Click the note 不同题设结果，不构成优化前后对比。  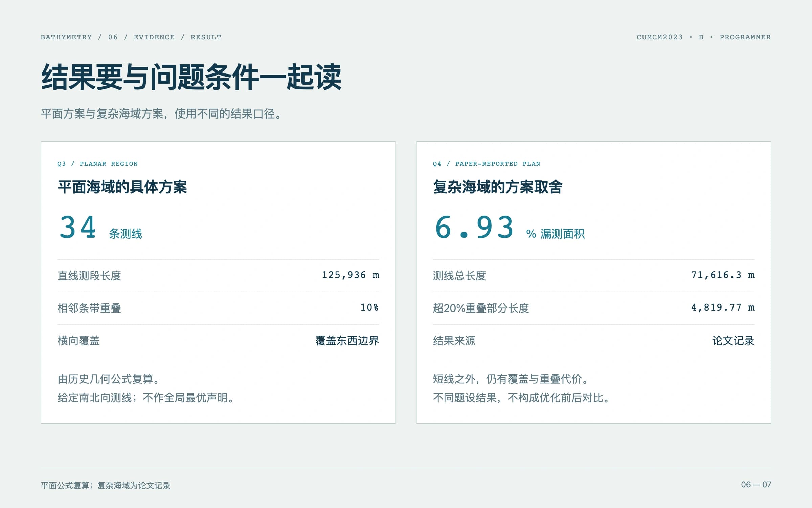(522, 398)
